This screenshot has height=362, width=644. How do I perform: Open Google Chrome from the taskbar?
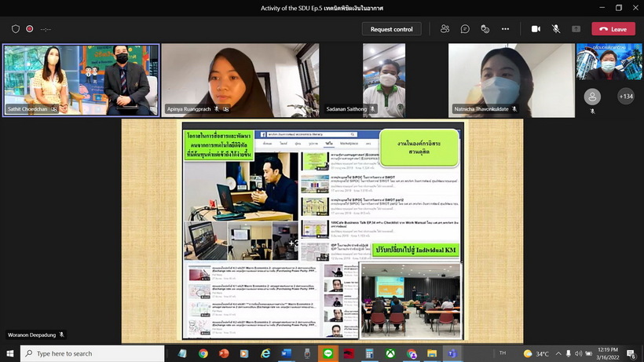click(x=203, y=354)
